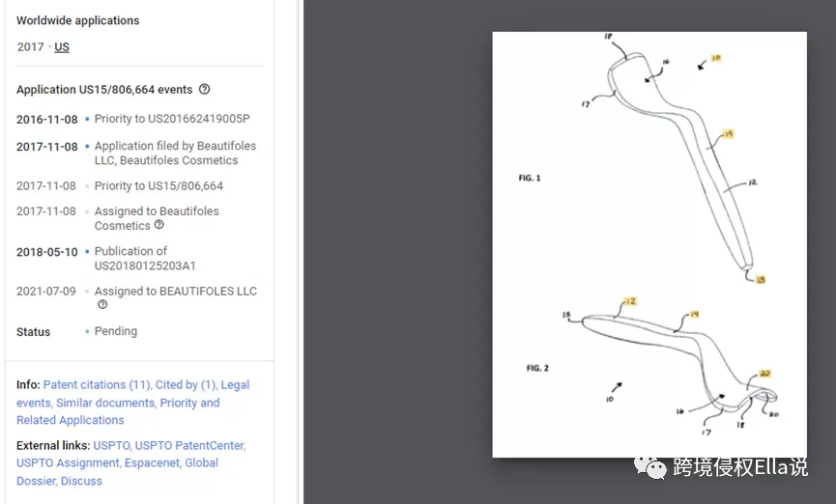Open Global Dossier link

tap(117, 471)
